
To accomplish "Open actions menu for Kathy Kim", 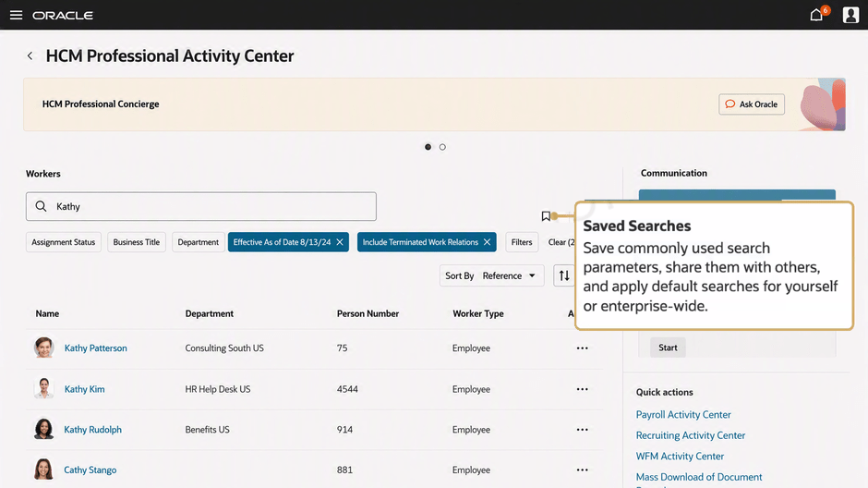I will pos(583,389).
